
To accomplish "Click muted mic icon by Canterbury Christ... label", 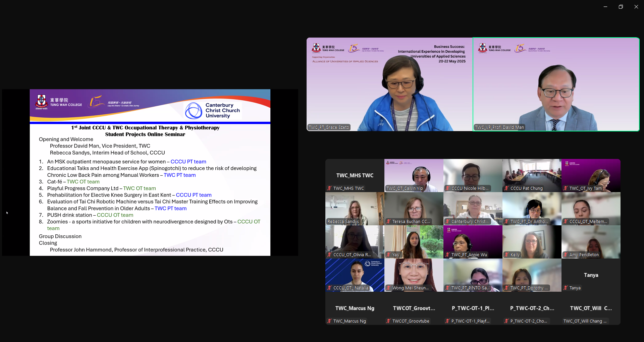I will 447,222.
